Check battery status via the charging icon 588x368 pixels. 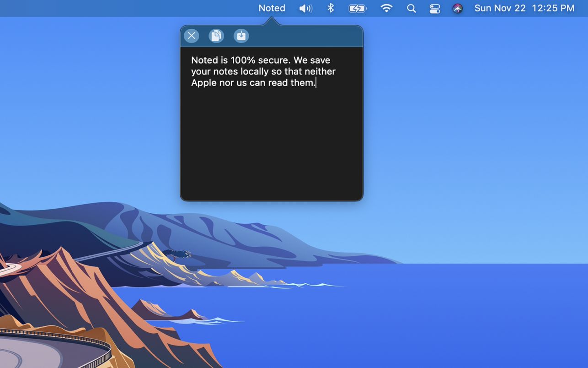[x=357, y=8]
